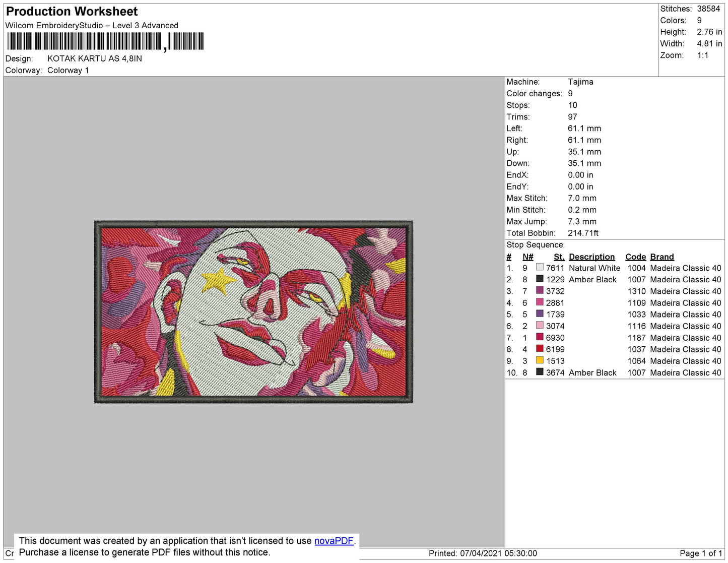Select the violet swatch coded 1033
Screen dimensions: 728x563
coord(540,314)
